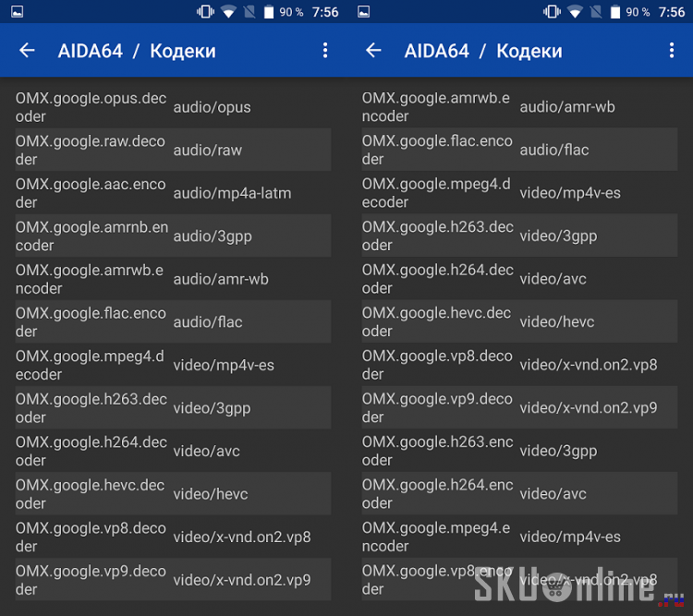Viewport: 693px width, 616px height.
Task: Tap the audio/raw value
Action: 208,151
